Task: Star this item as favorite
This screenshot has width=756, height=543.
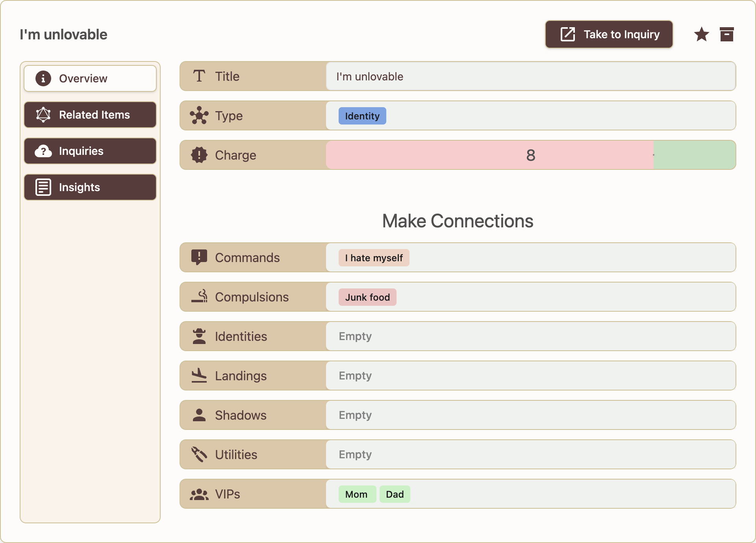Action: (x=701, y=34)
